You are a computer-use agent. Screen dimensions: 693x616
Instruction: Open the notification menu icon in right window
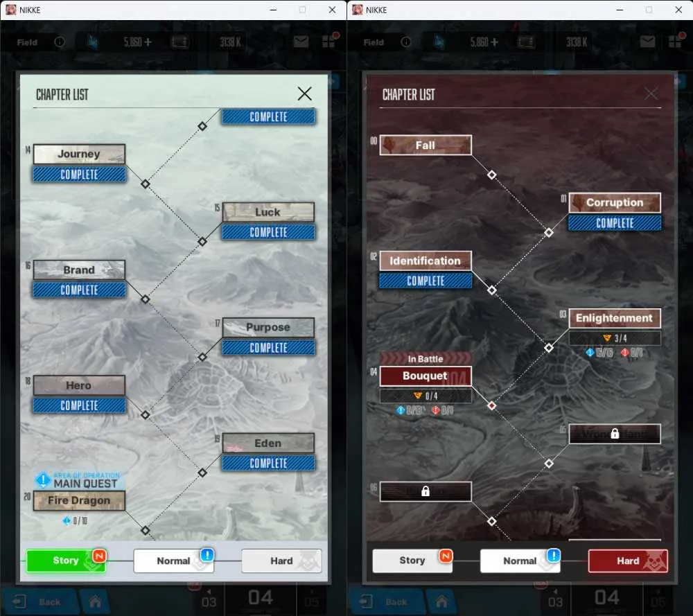(x=676, y=41)
